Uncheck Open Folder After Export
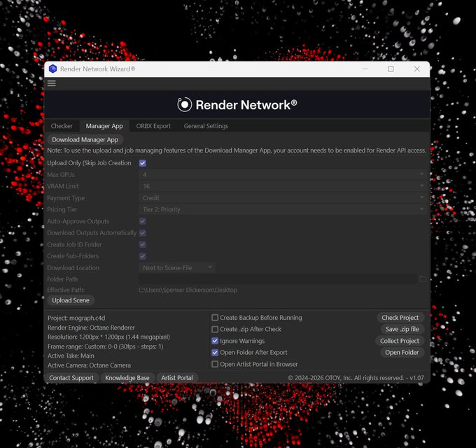 (x=215, y=352)
